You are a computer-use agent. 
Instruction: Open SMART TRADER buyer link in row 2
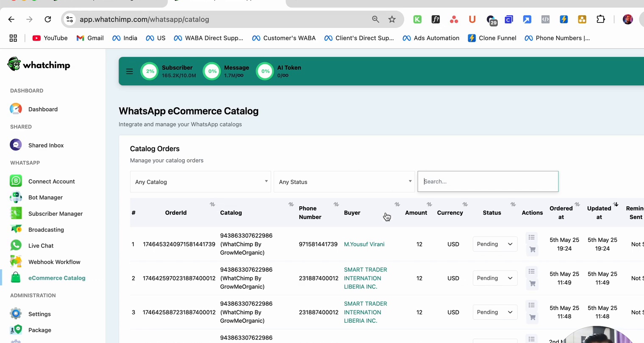tap(365, 278)
